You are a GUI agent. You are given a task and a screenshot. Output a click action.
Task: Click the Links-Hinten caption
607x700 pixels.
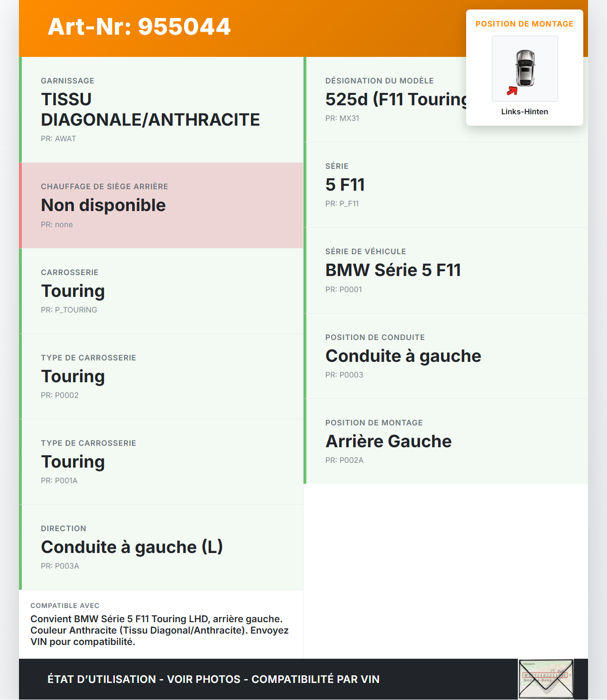(x=524, y=111)
